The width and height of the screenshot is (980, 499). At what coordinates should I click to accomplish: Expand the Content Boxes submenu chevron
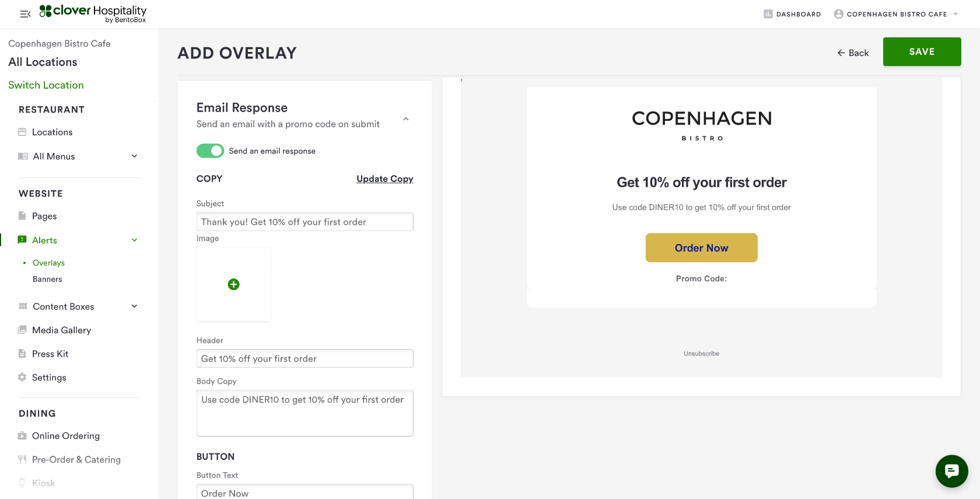tap(134, 306)
